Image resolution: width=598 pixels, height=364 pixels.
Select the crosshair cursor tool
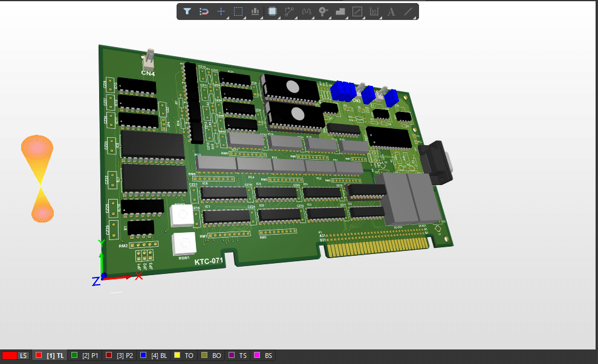click(x=221, y=11)
